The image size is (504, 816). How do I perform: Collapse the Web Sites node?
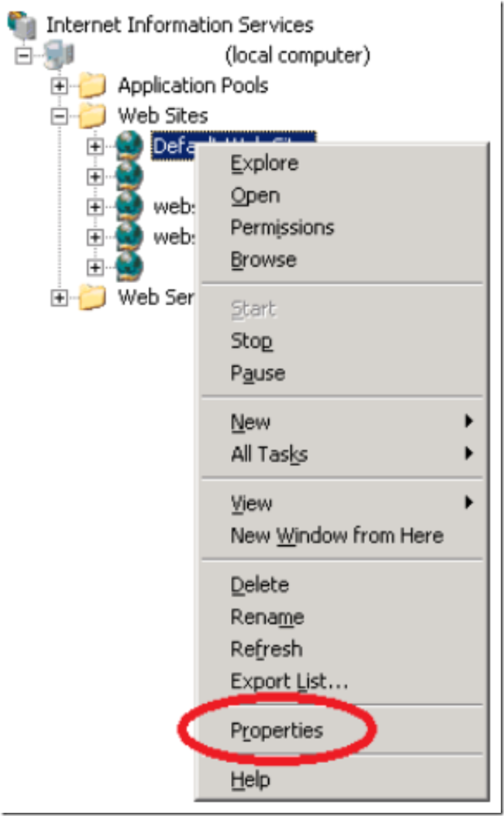point(59,116)
